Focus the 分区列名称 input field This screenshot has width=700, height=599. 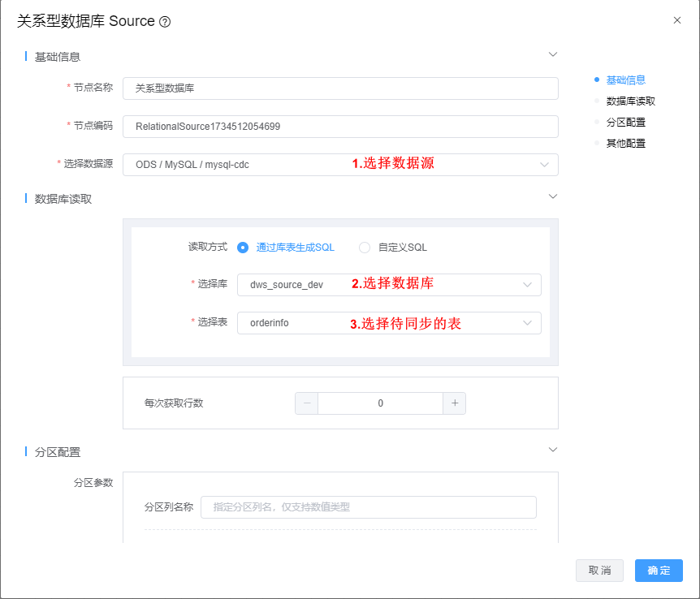pyautogui.click(x=368, y=507)
